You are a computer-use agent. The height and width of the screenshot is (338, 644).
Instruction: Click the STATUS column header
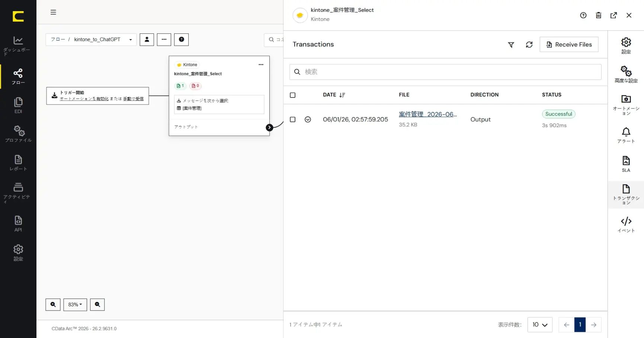tap(551, 95)
